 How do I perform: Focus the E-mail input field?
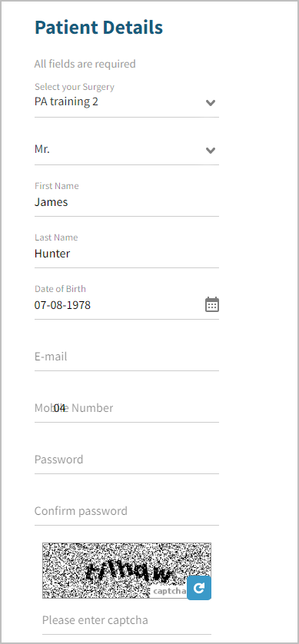pyautogui.click(x=127, y=357)
